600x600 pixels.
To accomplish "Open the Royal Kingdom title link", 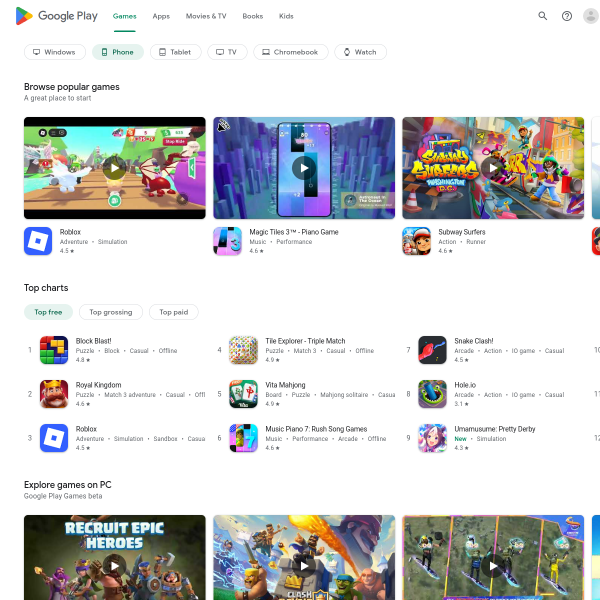I will tap(98, 385).
